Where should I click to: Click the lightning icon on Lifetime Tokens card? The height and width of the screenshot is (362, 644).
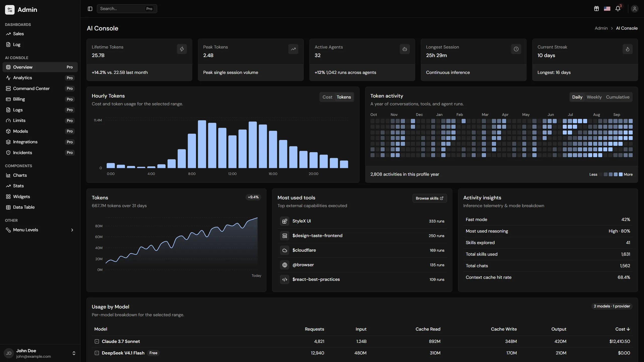point(182,49)
